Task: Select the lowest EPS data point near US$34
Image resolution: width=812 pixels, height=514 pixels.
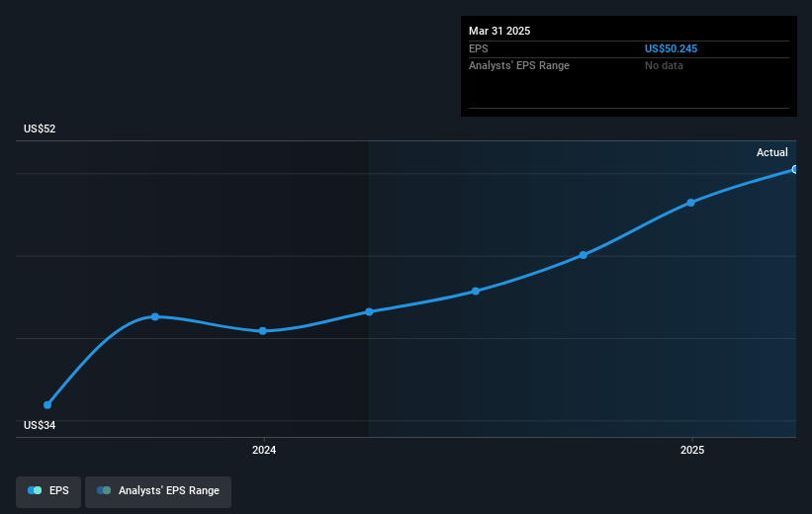Action: pos(47,405)
